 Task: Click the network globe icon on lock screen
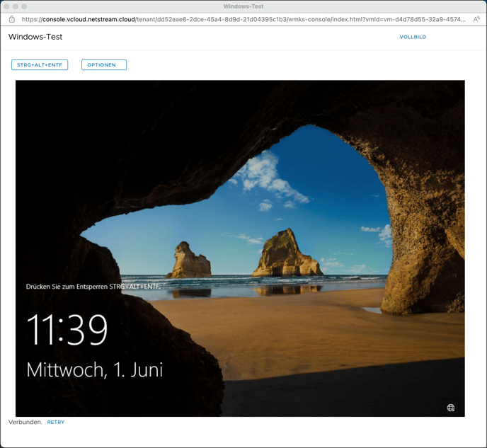pyautogui.click(x=451, y=408)
